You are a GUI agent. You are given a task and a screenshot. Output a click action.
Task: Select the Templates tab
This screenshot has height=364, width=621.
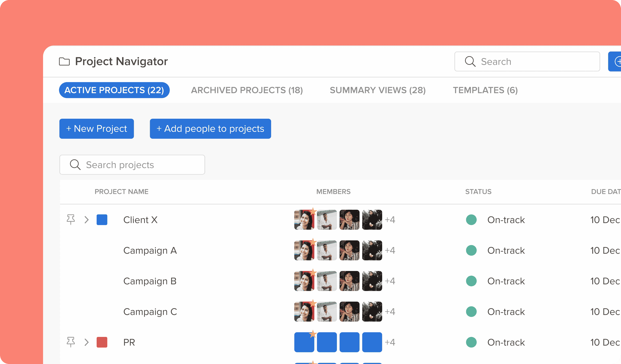[x=485, y=90]
